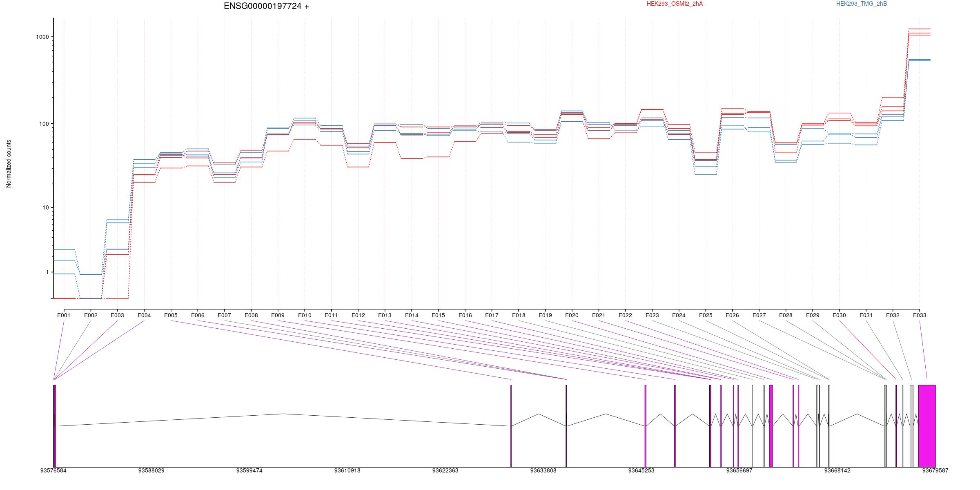980x490 pixels.
Task: Click exon label E031
Action: point(866,315)
